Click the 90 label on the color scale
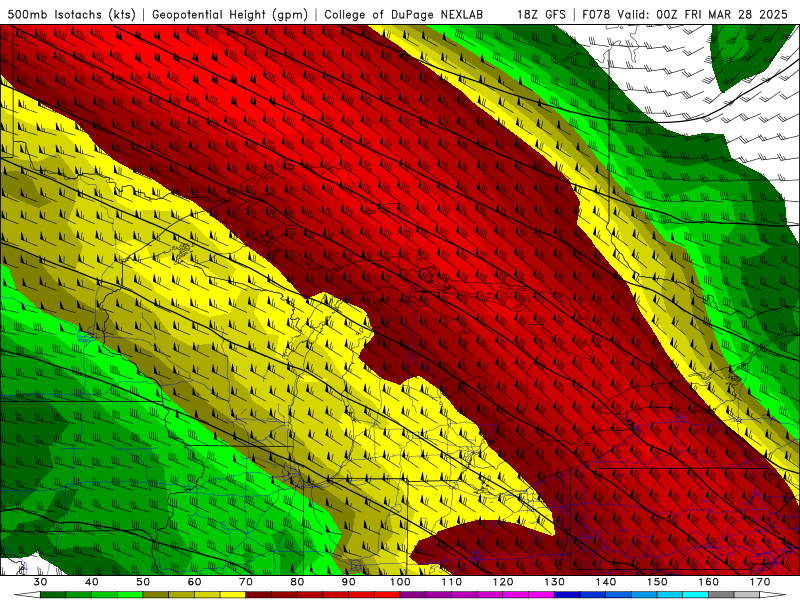 (x=348, y=582)
